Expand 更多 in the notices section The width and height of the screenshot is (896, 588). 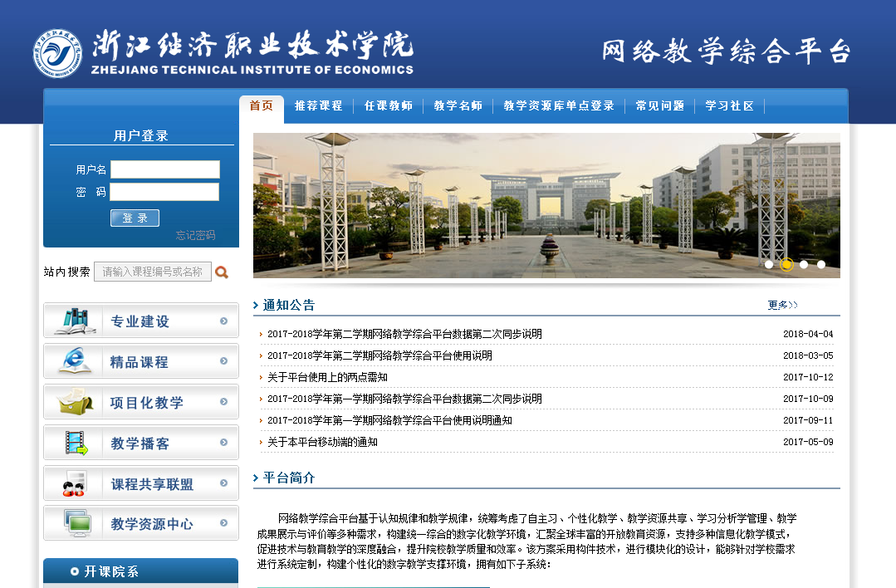click(x=782, y=305)
